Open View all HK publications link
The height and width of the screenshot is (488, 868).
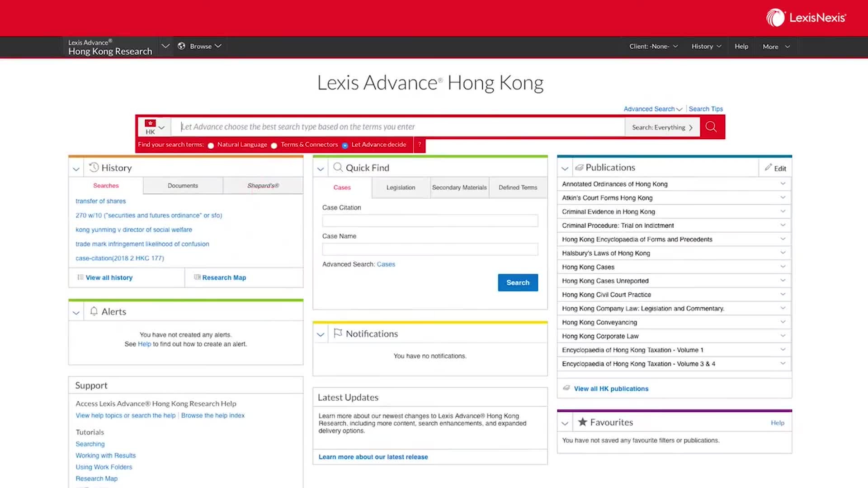click(x=611, y=389)
